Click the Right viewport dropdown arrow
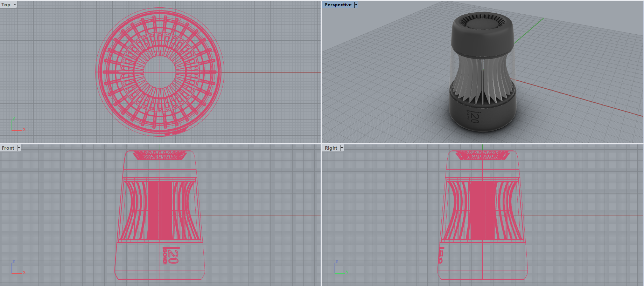 pos(342,148)
